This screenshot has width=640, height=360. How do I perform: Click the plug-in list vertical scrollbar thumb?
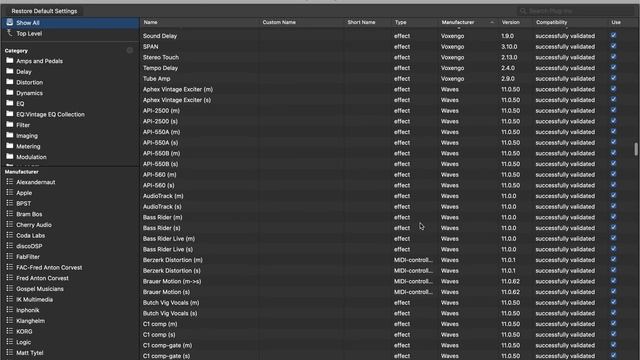tap(636, 149)
